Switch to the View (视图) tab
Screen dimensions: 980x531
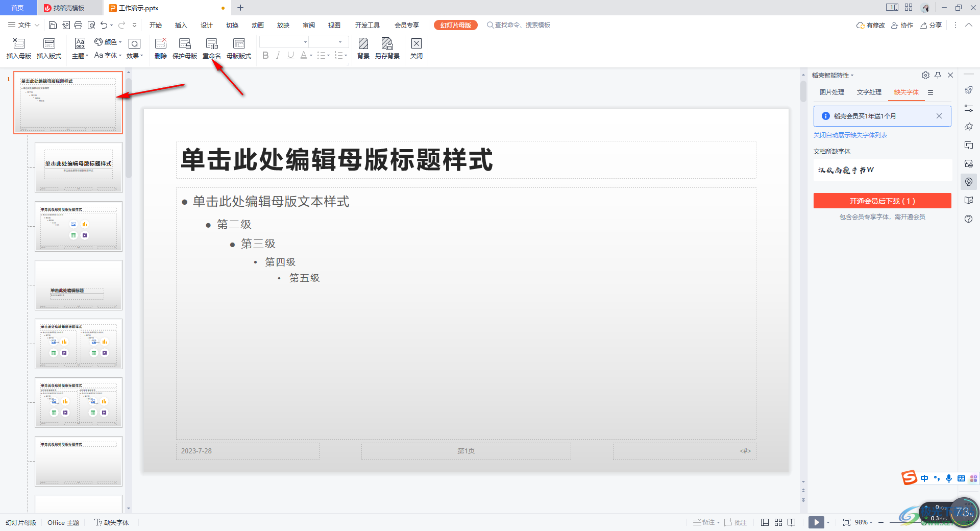[334, 25]
